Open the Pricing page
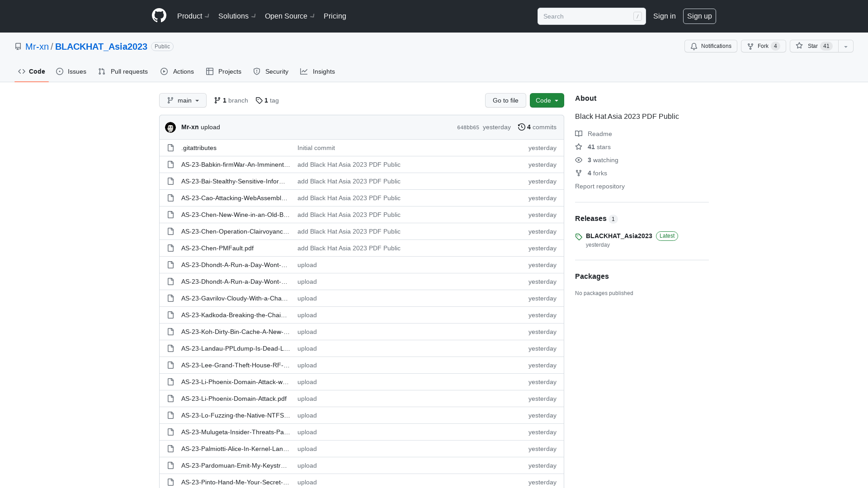 [335, 16]
